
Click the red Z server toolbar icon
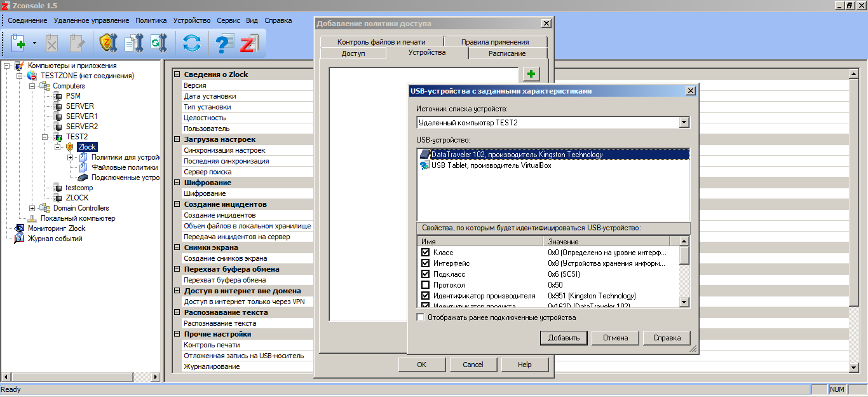pos(248,43)
